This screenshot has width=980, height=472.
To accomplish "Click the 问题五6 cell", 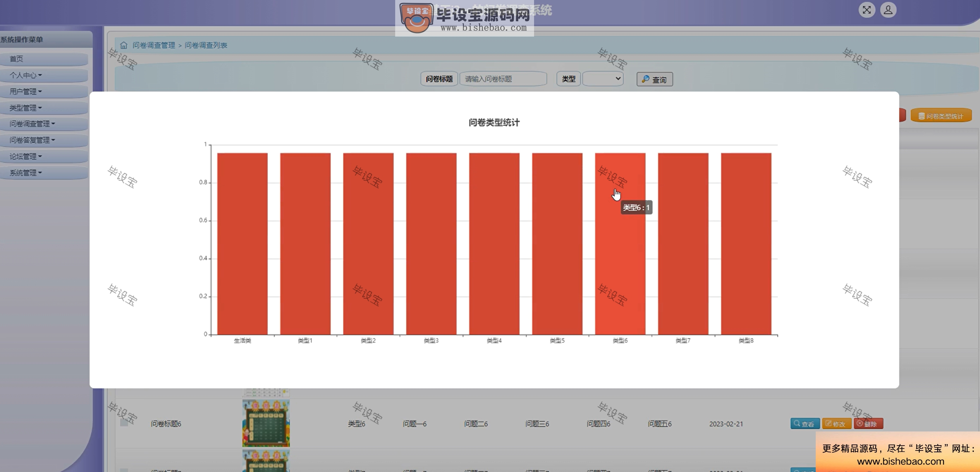I will point(660,424).
